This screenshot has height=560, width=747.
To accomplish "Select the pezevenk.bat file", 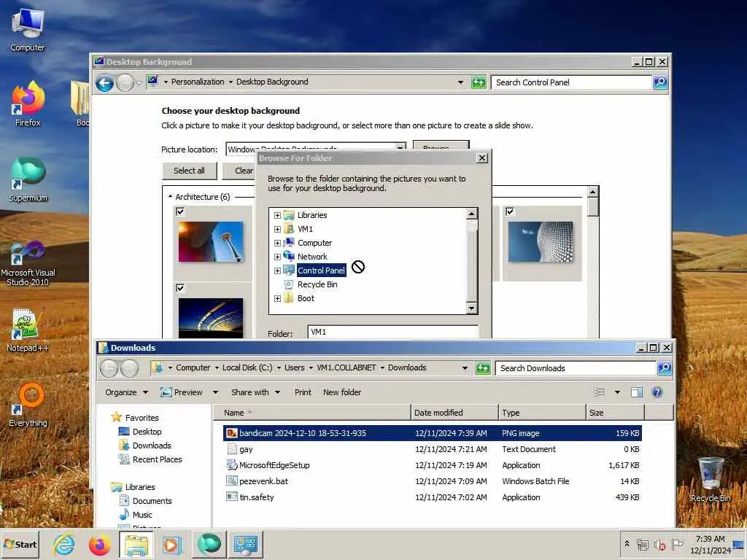I will pyautogui.click(x=433, y=481).
